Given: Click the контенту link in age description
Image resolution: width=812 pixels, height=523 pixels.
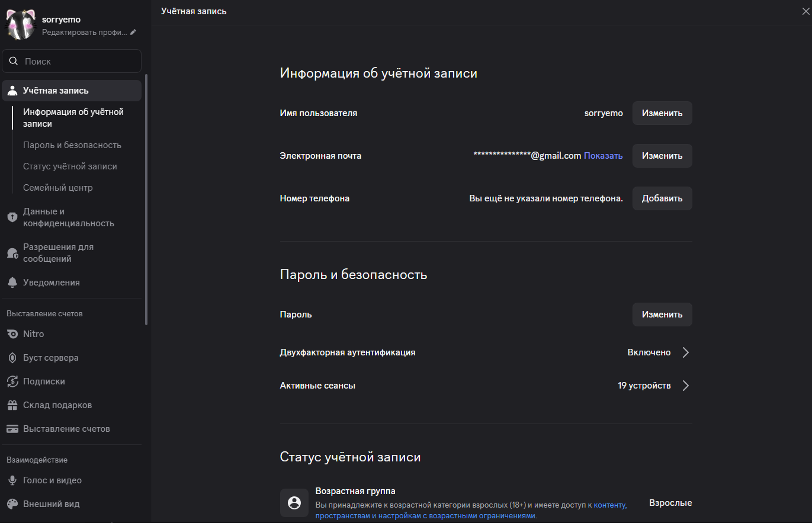Looking at the screenshot, I should (609, 505).
